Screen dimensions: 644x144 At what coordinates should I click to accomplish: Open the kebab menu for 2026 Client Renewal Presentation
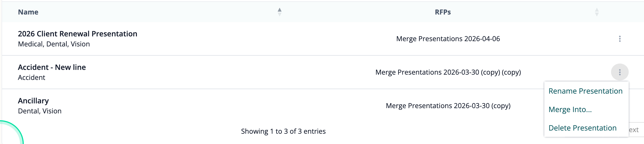coord(619,39)
